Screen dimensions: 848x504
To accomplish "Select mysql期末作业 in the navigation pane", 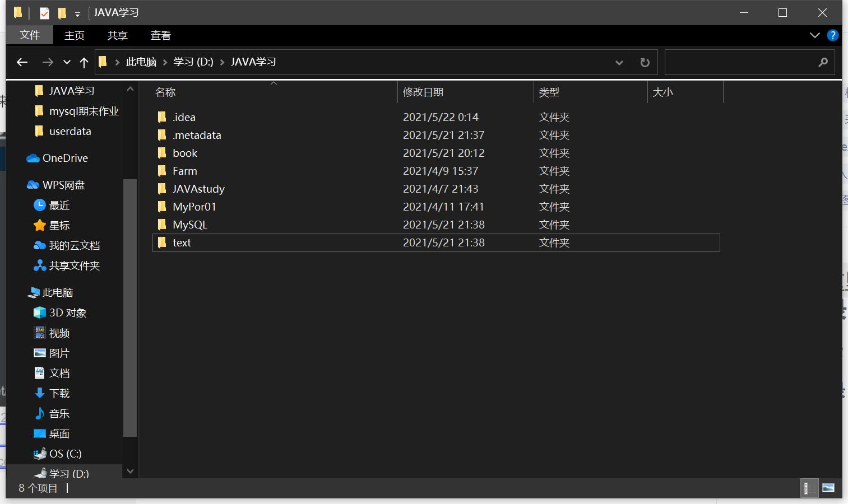I will pos(84,111).
